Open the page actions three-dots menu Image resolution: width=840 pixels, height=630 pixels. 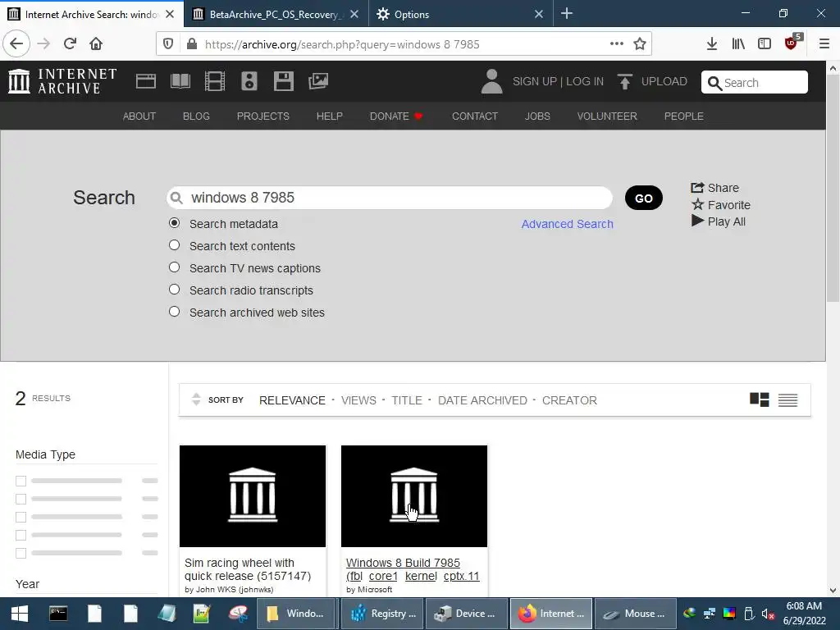click(617, 44)
